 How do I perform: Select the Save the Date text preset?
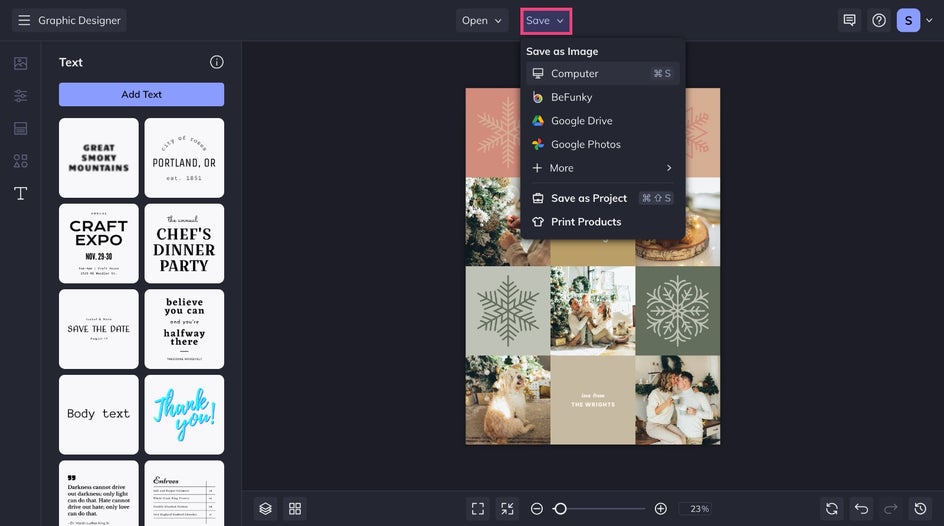click(x=99, y=329)
